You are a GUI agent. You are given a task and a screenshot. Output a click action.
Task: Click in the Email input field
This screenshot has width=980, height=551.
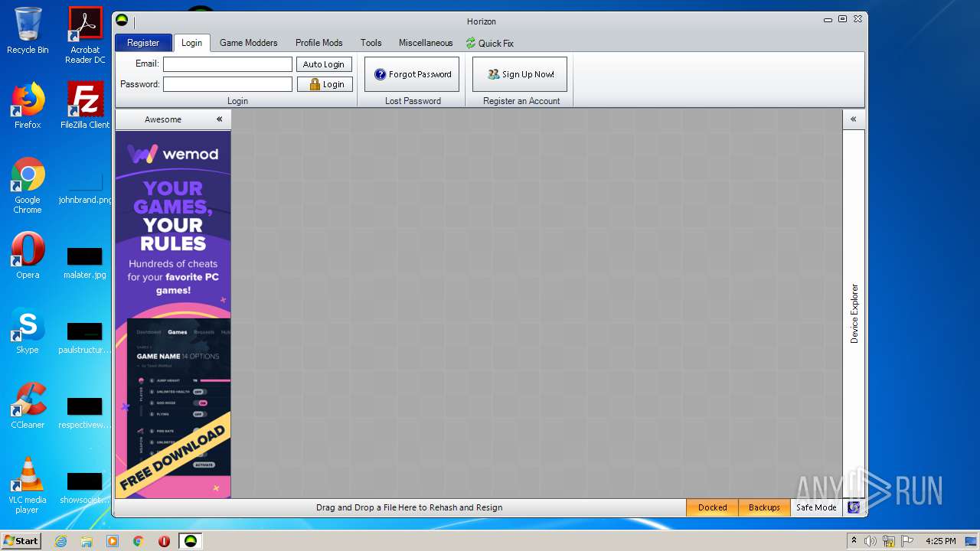(227, 64)
